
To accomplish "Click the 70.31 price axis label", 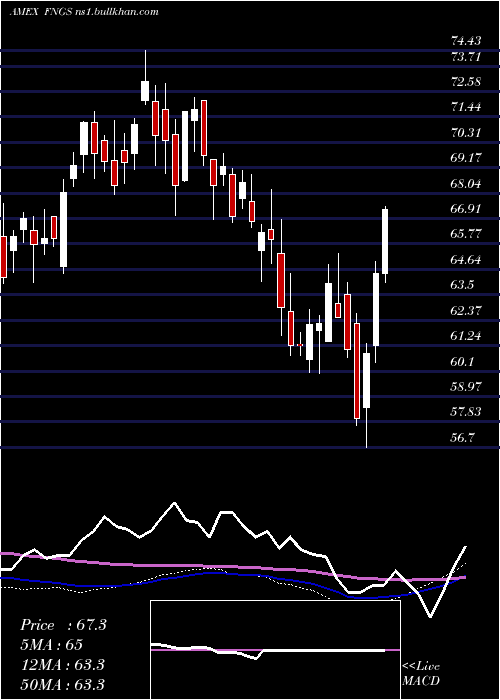I will pos(466,133).
